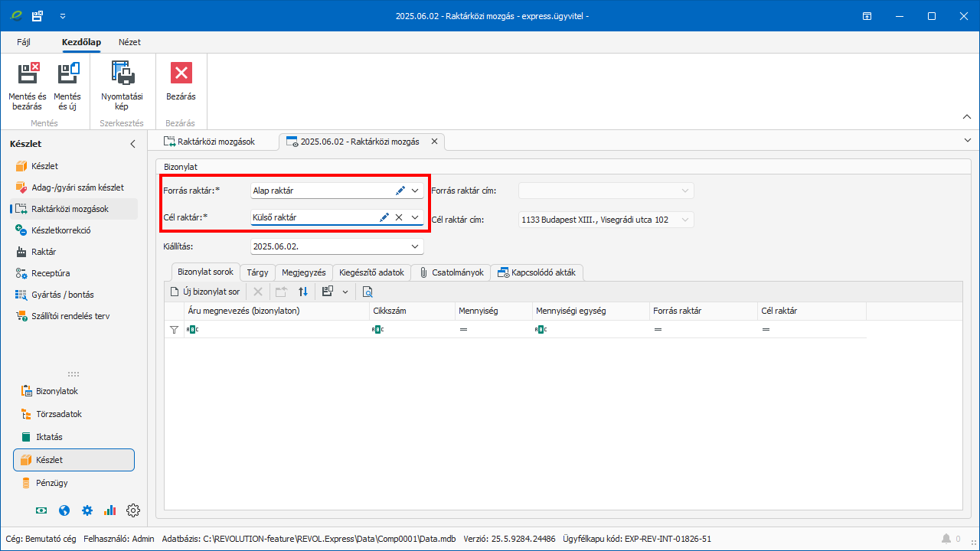Click the Forrás raktár field containing Alap raktár

(337, 190)
